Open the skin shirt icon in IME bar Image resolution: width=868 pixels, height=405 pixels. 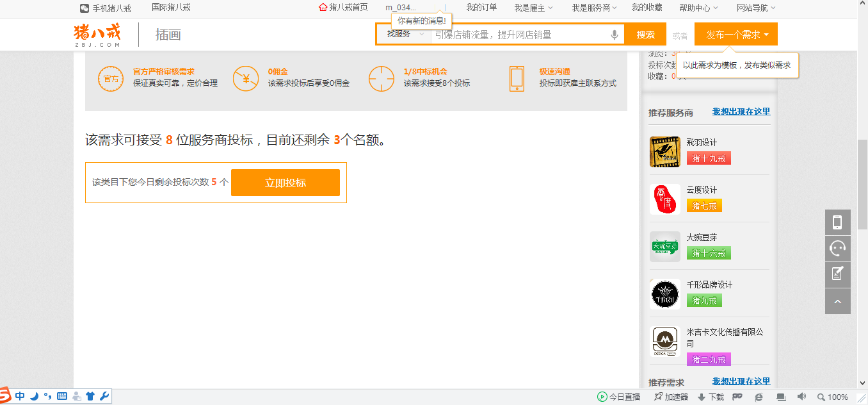[90, 396]
